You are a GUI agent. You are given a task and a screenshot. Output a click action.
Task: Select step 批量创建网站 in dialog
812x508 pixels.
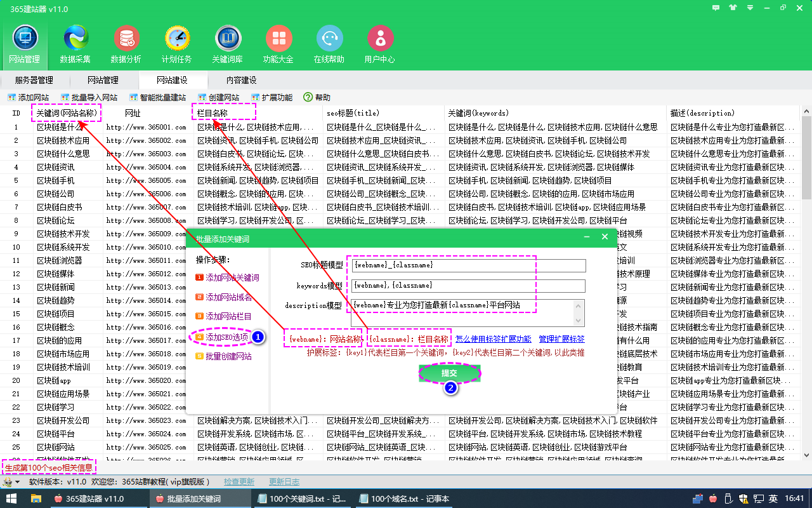click(223, 356)
